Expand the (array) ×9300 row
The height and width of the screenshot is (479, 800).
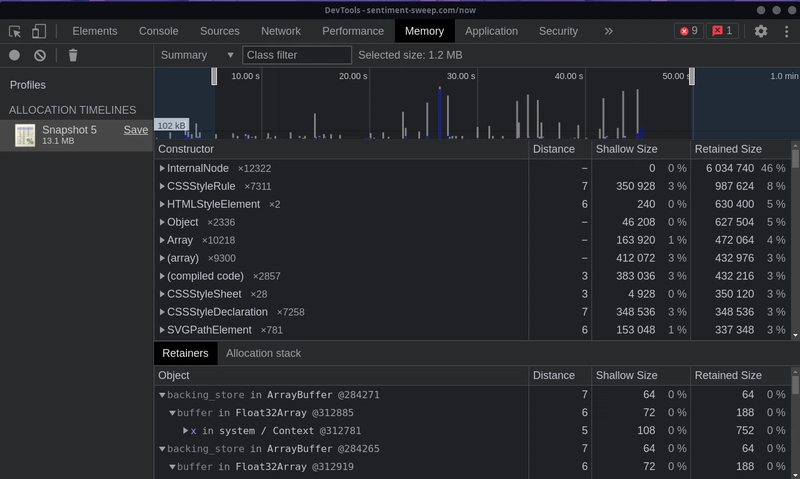coord(162,258)
